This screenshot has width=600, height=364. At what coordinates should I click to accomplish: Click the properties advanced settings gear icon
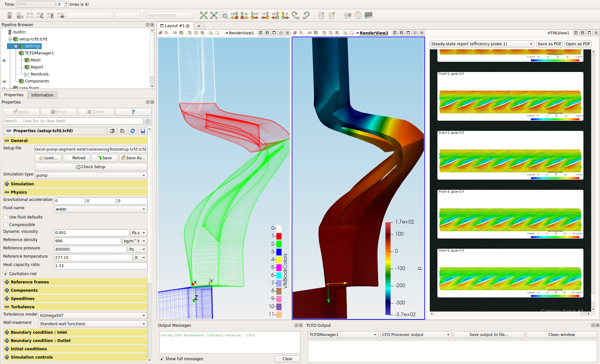tap(148, 121)
